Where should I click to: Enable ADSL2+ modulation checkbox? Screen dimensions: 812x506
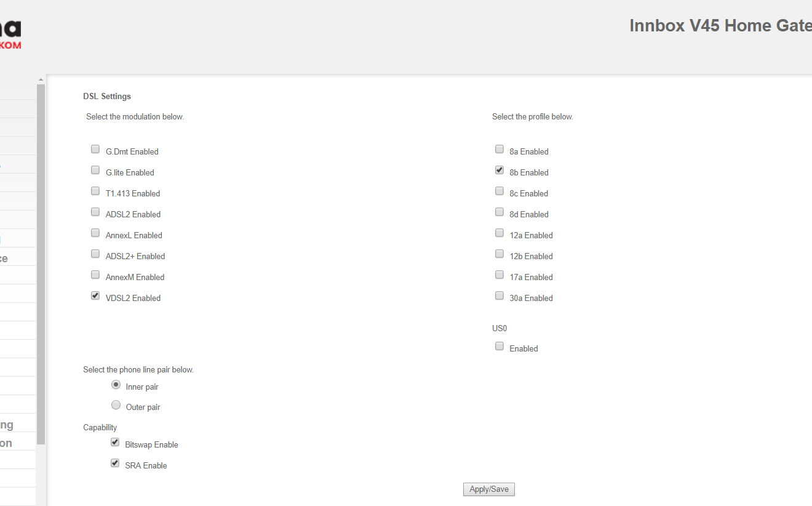click(x=95, y=254)
